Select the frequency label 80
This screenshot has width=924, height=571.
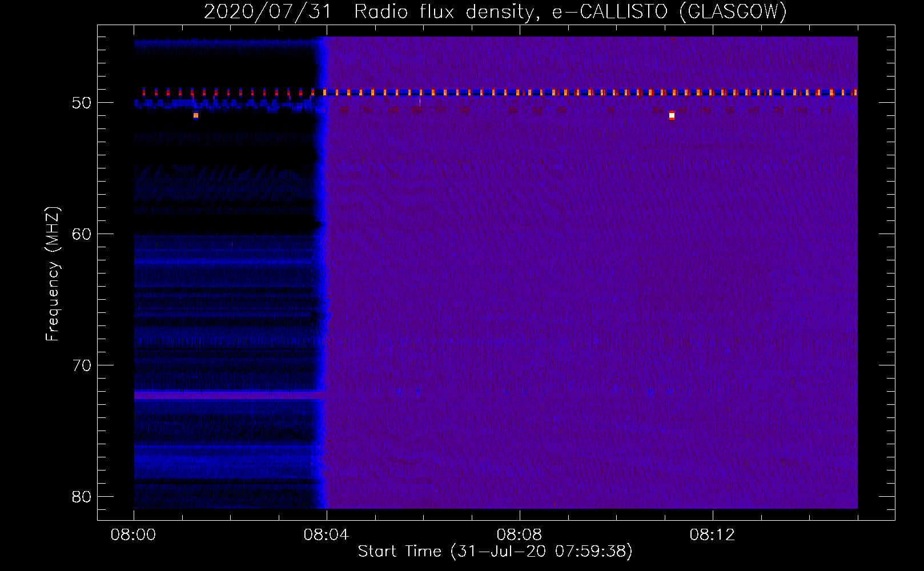tap(82, 497)
